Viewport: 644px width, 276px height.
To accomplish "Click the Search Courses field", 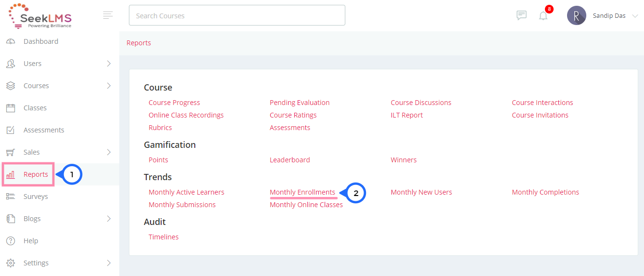I will (237, 15).
